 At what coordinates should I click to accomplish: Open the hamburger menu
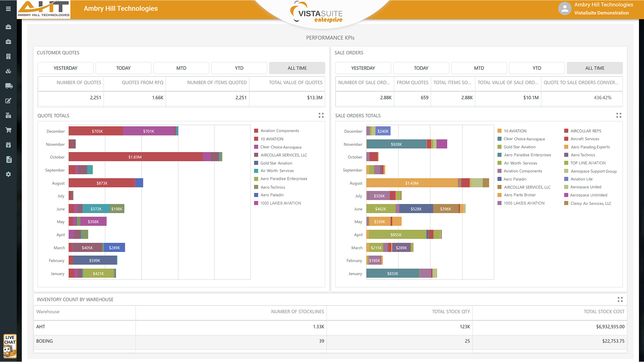pyautogui.click(x=8, y=9)
